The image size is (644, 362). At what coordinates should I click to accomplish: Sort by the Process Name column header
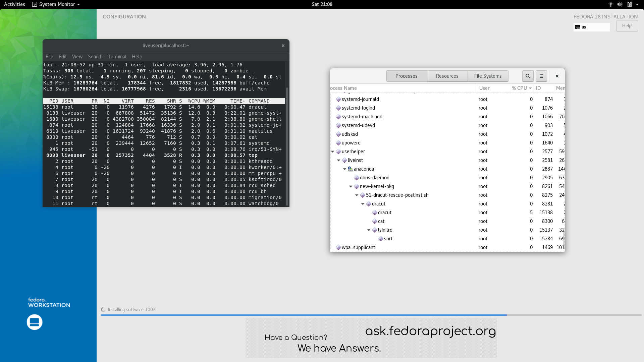pos(404,88)
